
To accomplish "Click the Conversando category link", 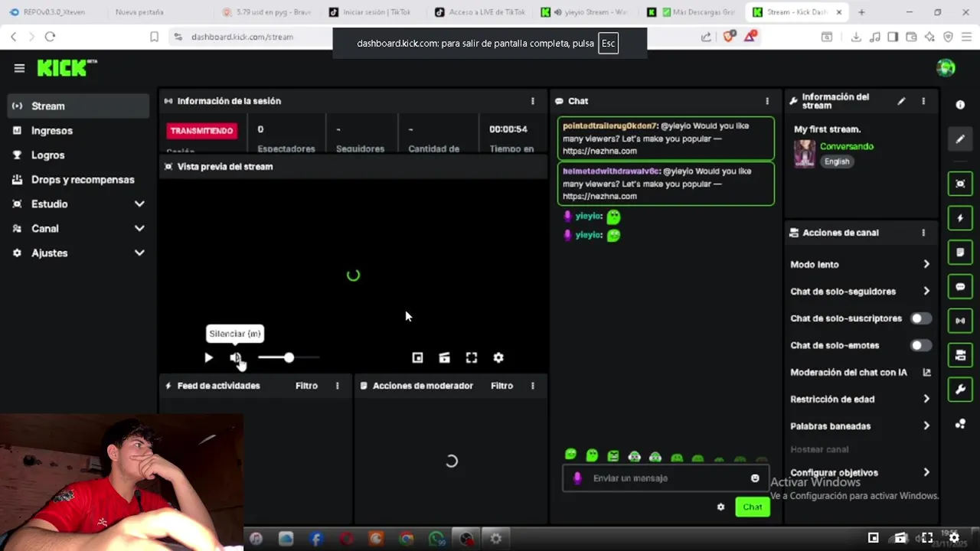I will [x=847, y=146].
